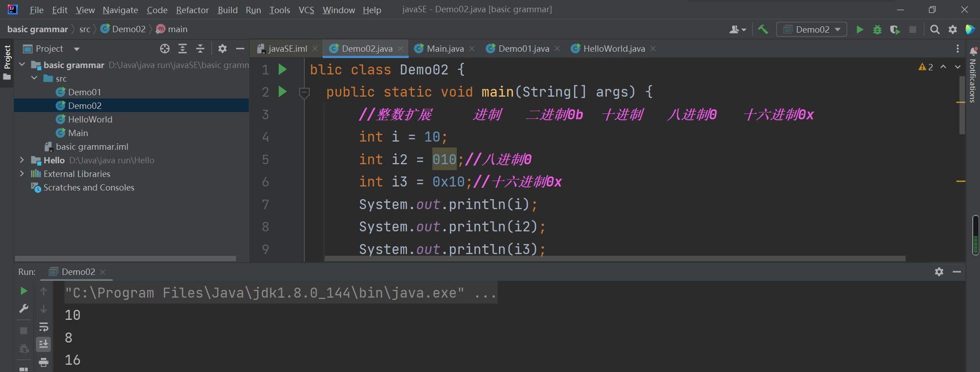
Task: Minimize the Run tool window
Action: pyautogui.click(x=957, y=272)
